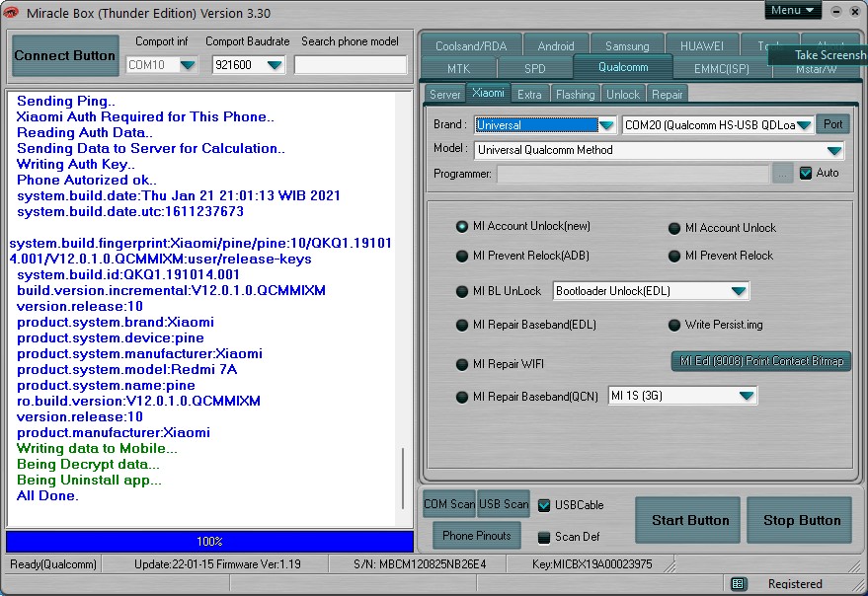Open the Unlock sub-tab
Screen dimensions: 868x596
tap(623, 95)
